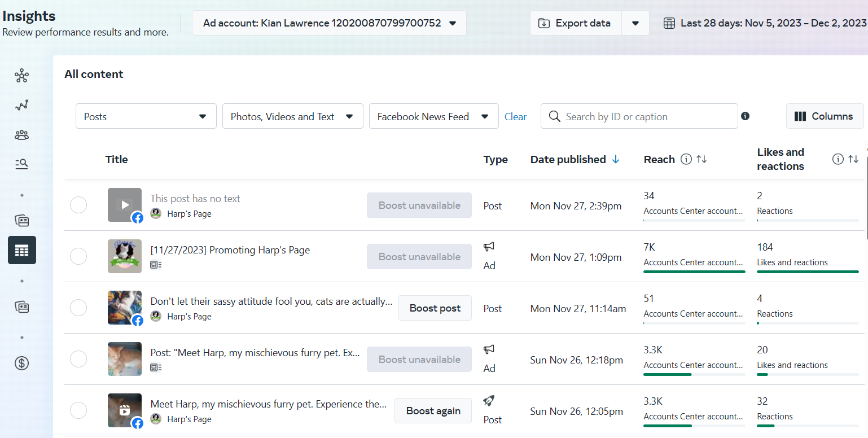
Task: Select the sassy attitude cats post row
Action: coord(78,308)
